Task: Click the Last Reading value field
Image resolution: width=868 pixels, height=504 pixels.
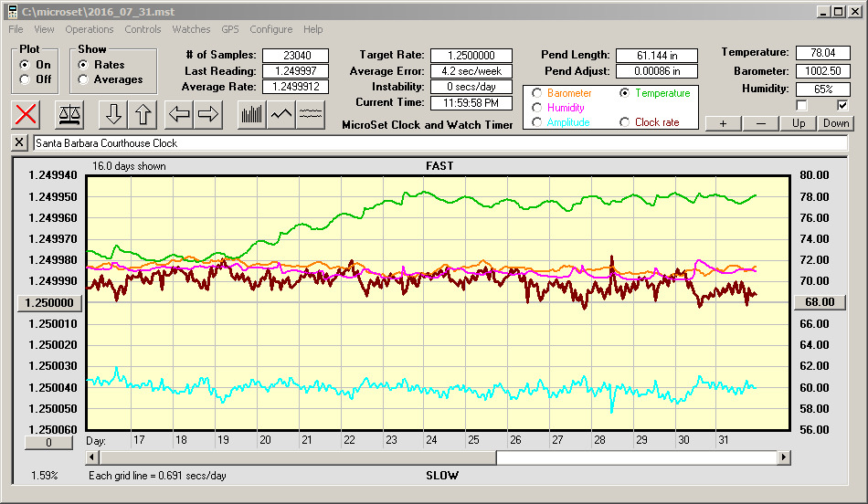Action: click(x=296, y=71)
